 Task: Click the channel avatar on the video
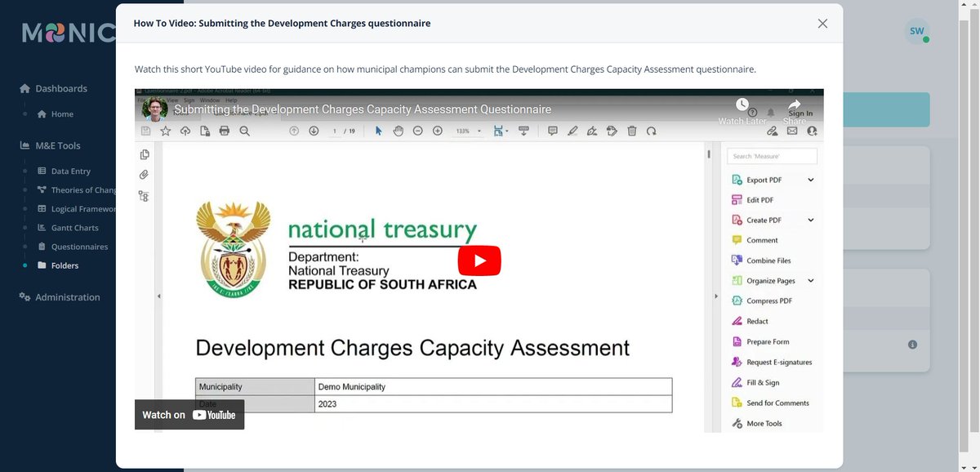tap(154, 109)
